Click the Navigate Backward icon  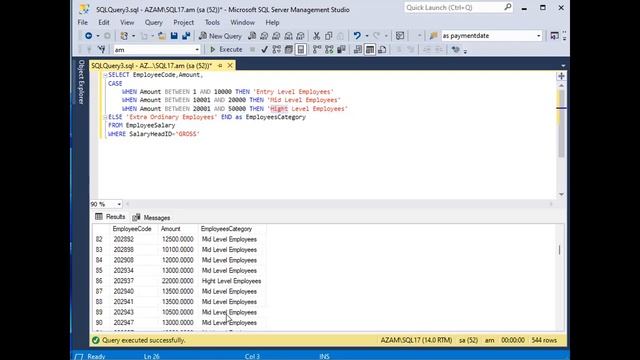(x=88, y=36)
